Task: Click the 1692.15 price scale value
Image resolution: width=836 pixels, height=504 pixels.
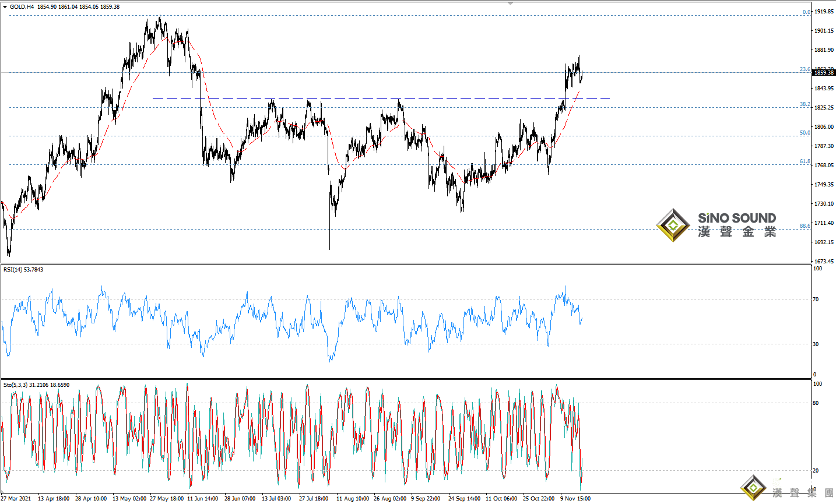Action: pos(824,242)
